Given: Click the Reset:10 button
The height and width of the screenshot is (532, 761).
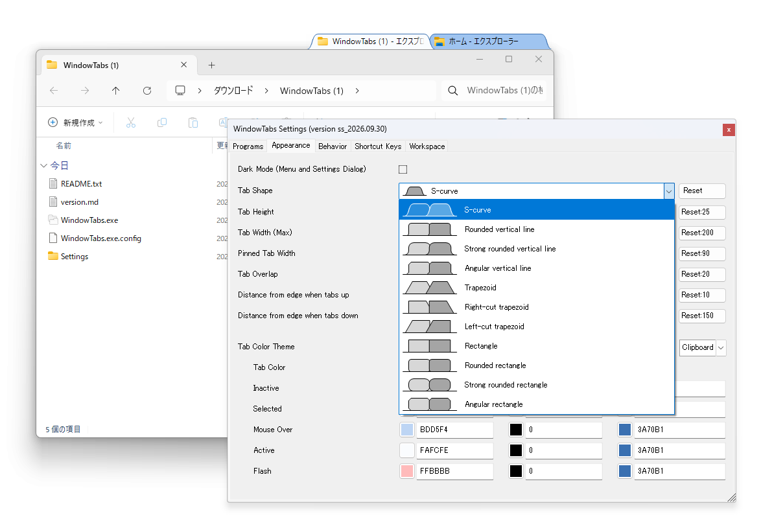Looking at the screenshot, I should point(702,295).
